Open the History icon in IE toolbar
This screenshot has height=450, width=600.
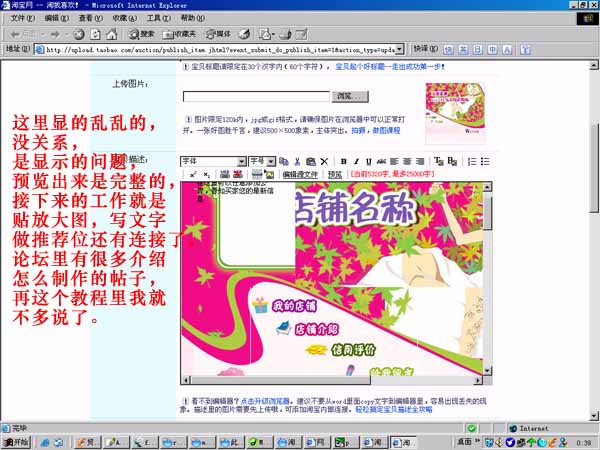pyautogui.click(x=244, y=34)
